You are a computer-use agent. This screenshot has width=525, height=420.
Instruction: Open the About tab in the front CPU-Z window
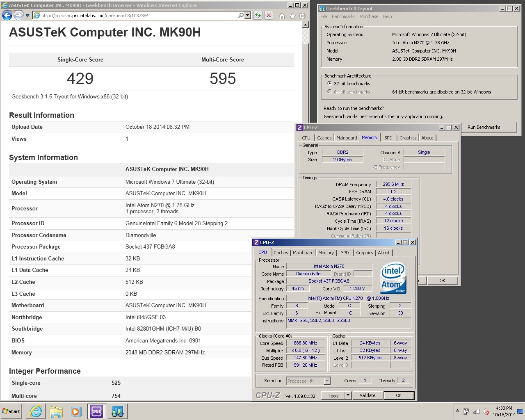click(383, 253)
